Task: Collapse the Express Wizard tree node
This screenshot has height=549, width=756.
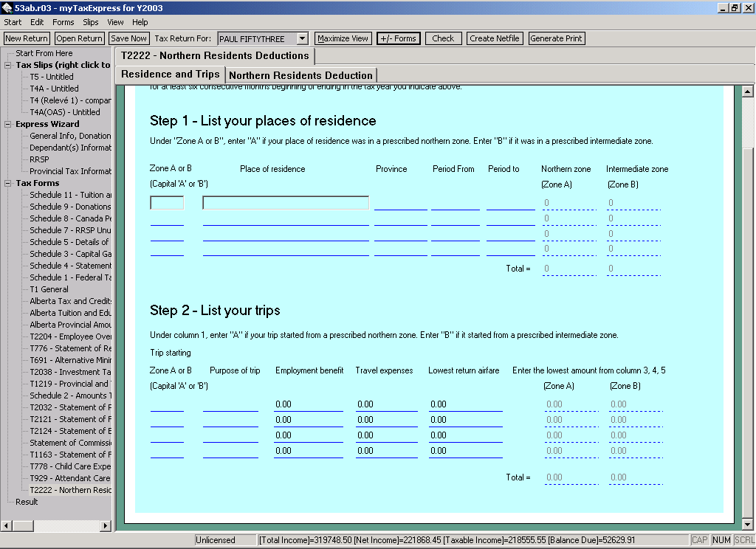Action: coord(10,124)
